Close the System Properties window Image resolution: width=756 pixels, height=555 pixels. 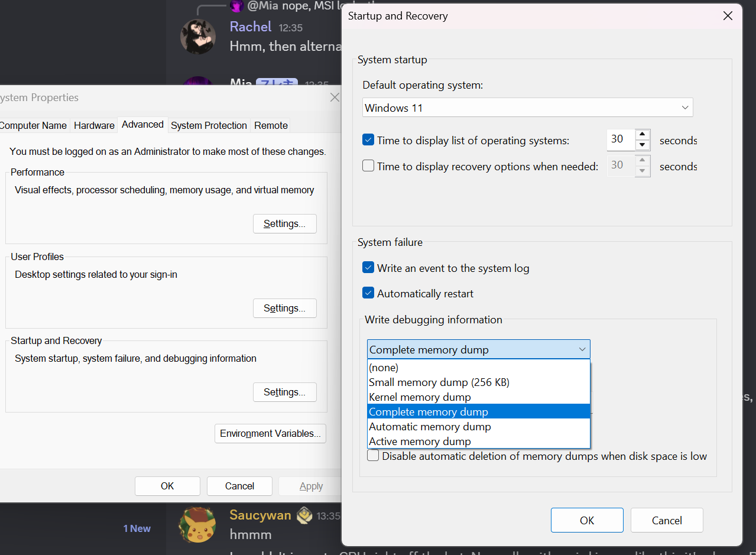tap(335, 98)
